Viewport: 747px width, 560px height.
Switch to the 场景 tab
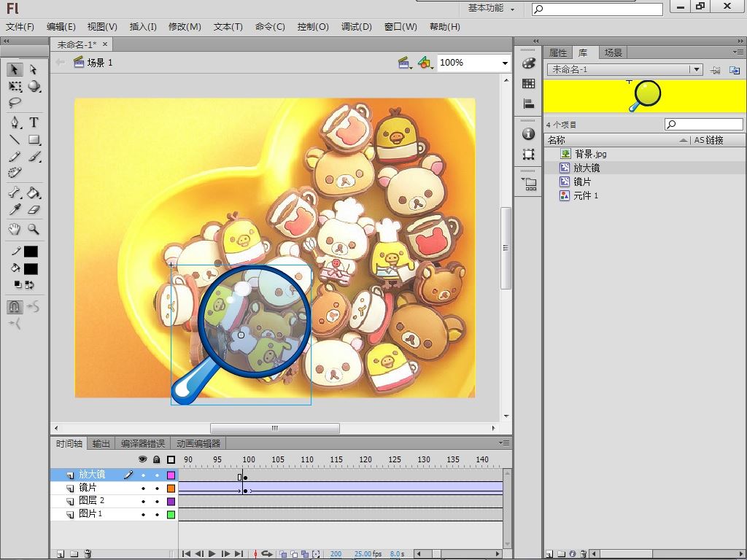point(614,52)
